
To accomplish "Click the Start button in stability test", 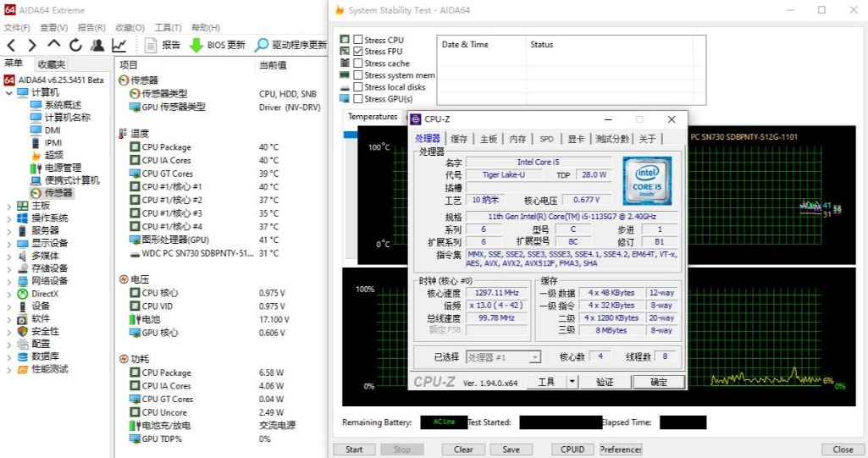I will pyautogui.click(x=354, y=450).
